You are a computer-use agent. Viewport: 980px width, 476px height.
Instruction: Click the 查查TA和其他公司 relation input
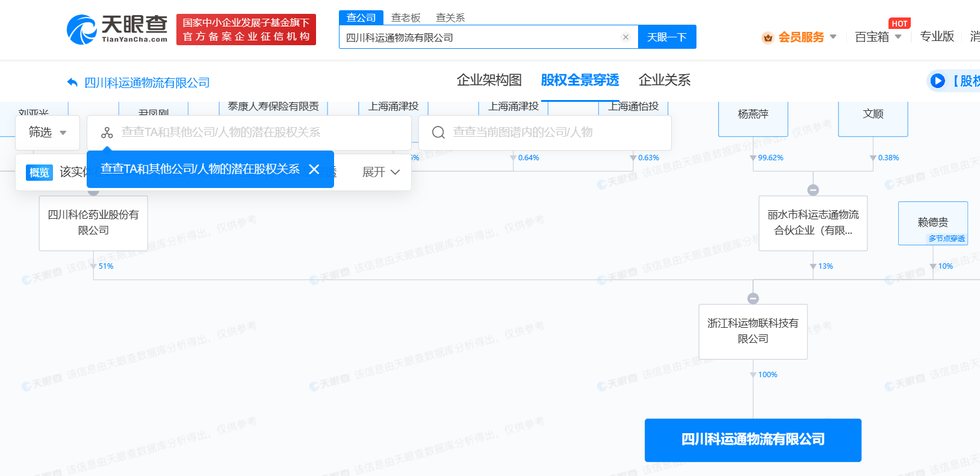[249, 133]
